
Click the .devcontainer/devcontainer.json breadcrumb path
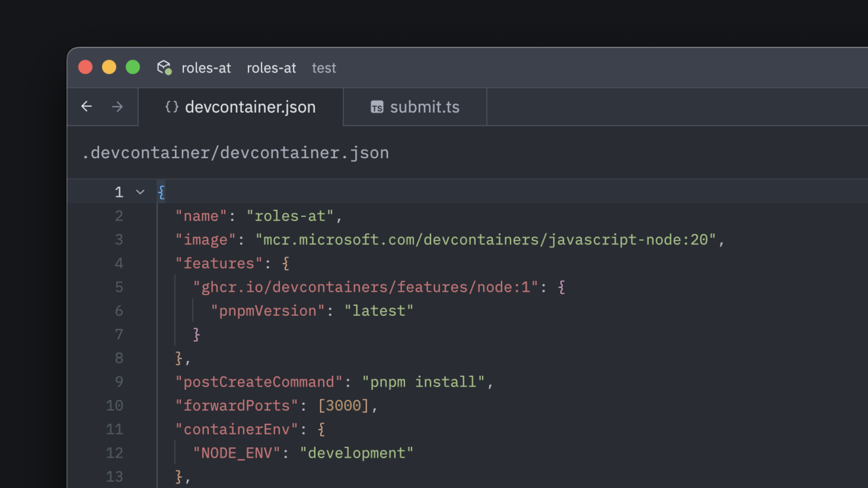pos(235,153)
